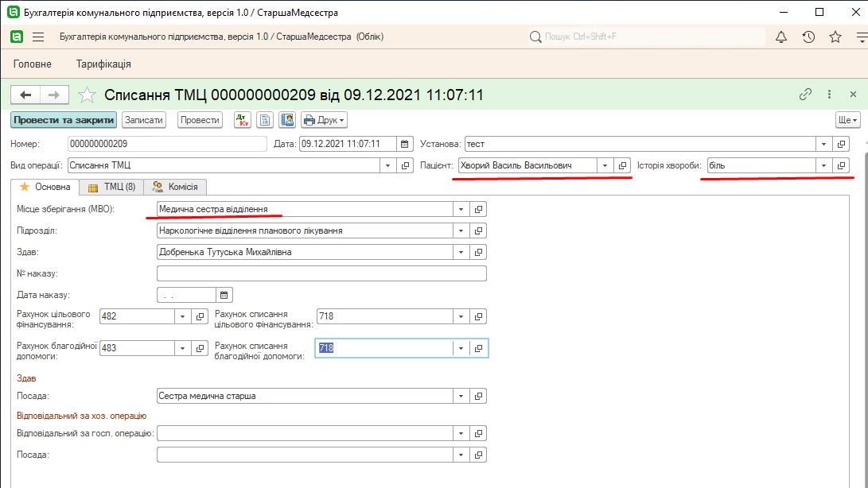Switch to the Комісія tab
868x488 pixels.
pyautogui.click(x=175, y=187)
